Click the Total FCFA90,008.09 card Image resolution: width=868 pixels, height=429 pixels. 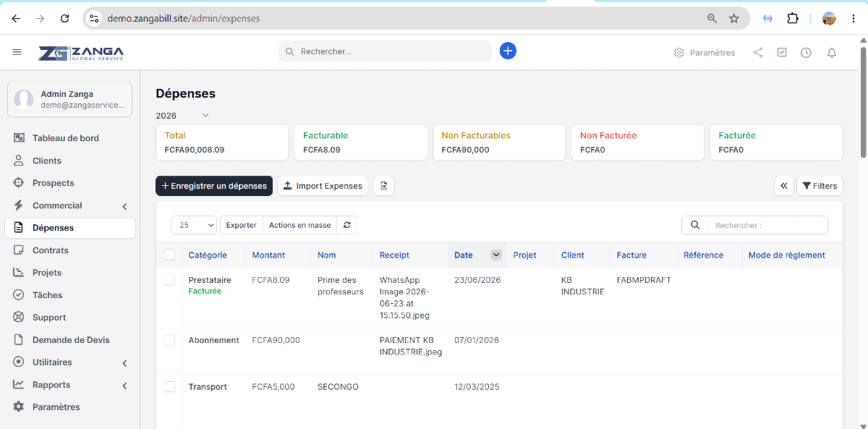(223, 142)
